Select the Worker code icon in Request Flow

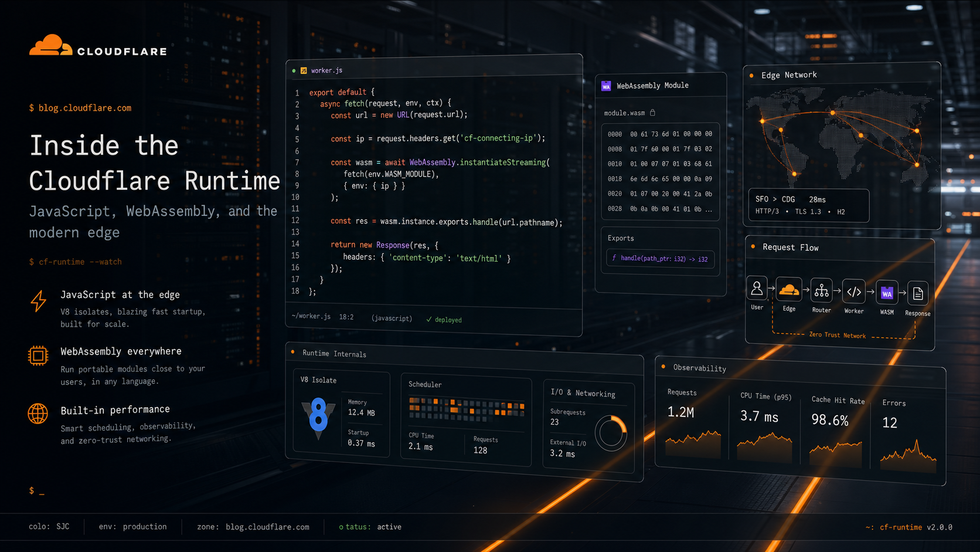point(854,292)
